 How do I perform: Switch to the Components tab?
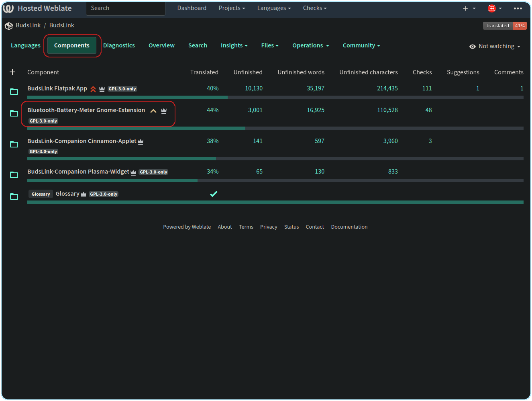(x=72, y=45)
